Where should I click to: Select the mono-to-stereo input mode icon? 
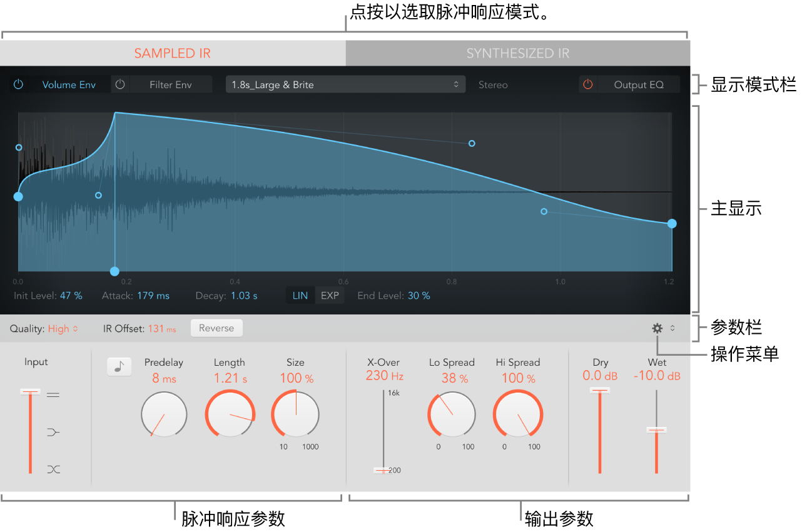53,431
